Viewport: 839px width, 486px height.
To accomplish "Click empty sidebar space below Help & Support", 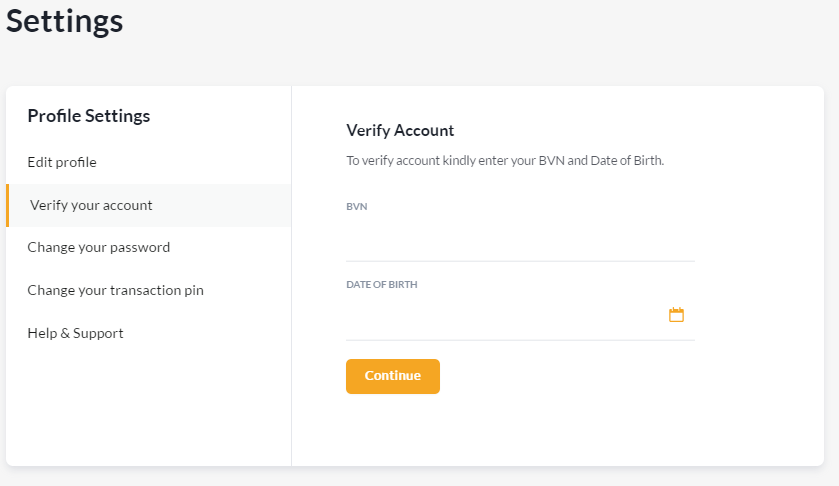I will (148, 410).
